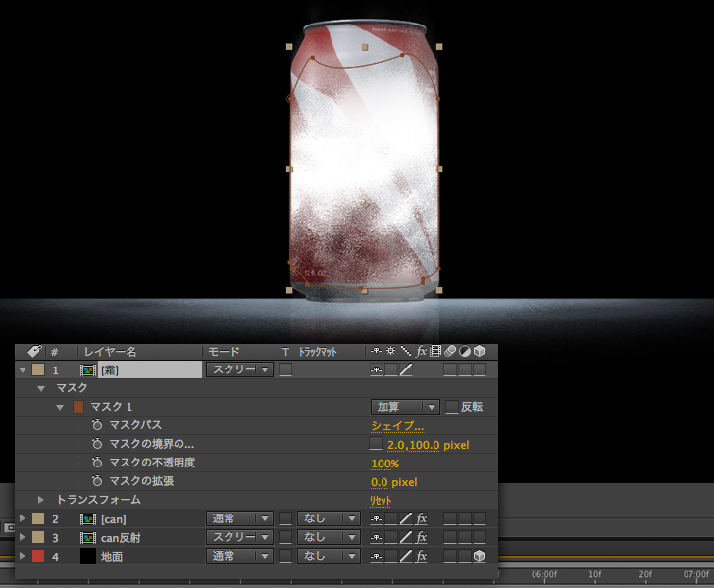
Task: Click the 3D cube switch on 地面 layer
Action: (x=480, y=556)
